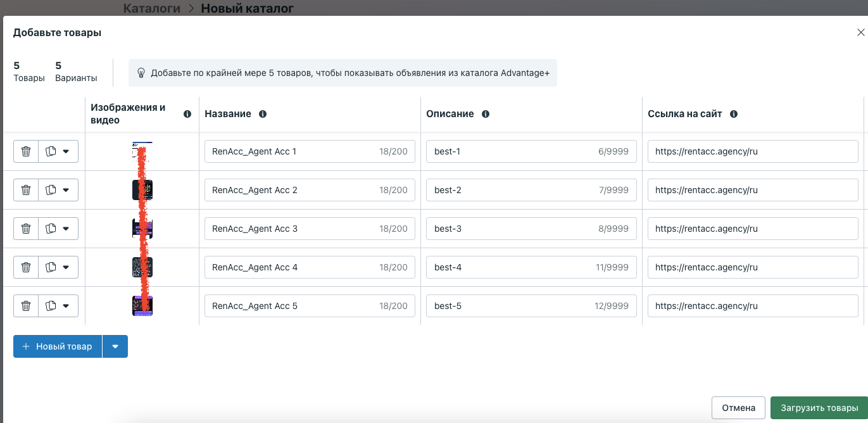868x423 pixels.
Task: Edit name field RenAcc_Agent Acc 1
Action: 310,151
